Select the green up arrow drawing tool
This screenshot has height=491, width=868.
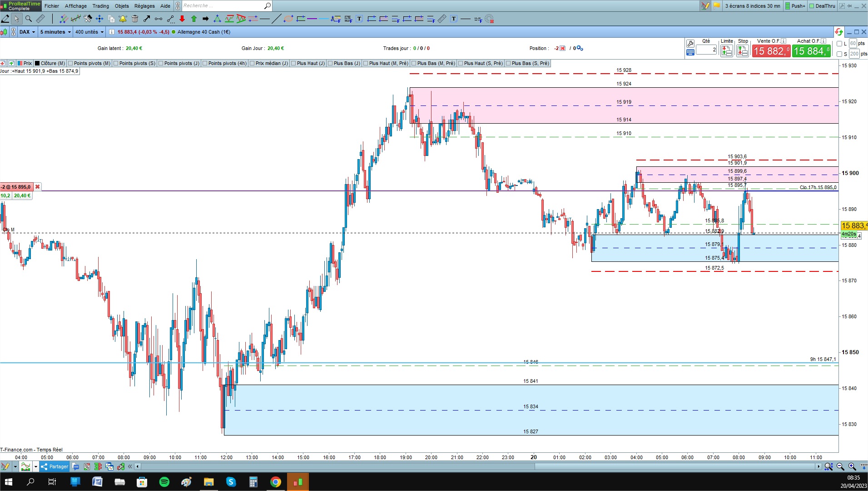point(194,19)
